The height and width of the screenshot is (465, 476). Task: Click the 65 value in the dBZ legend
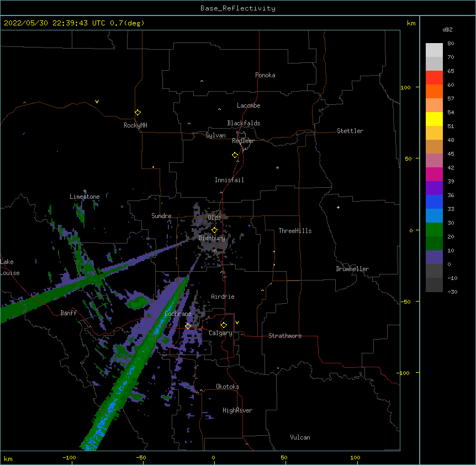pyautogui.click(x=451, y=71)
